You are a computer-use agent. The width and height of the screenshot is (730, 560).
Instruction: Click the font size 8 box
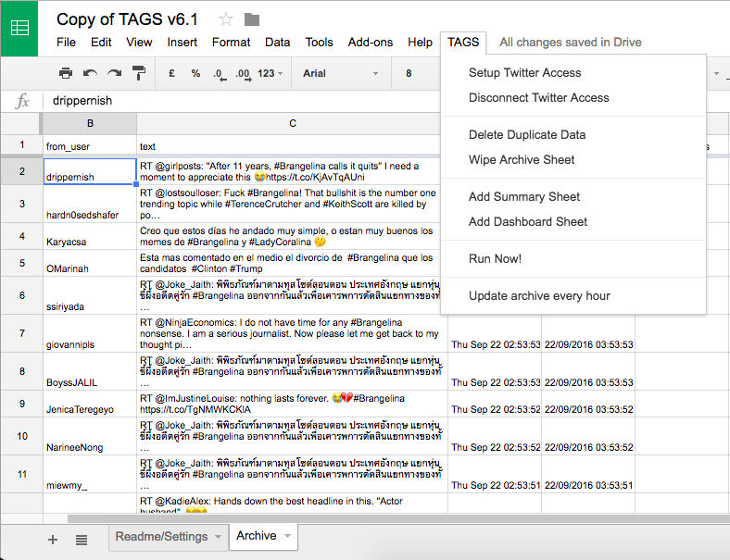(409, 73)
